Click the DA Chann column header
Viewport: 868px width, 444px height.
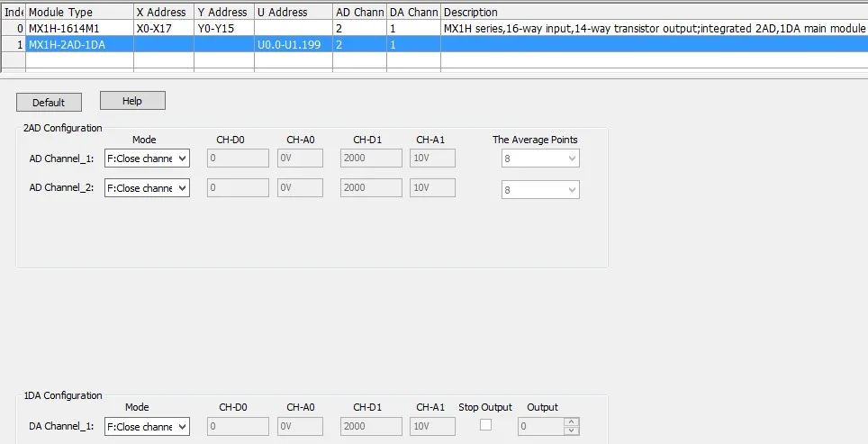click(413, 13)
